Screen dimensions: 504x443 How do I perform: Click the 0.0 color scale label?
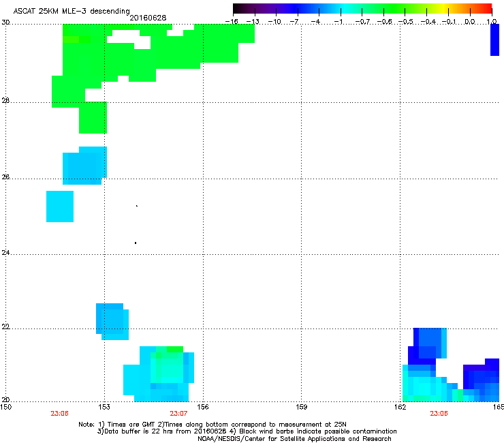(470, 22)
